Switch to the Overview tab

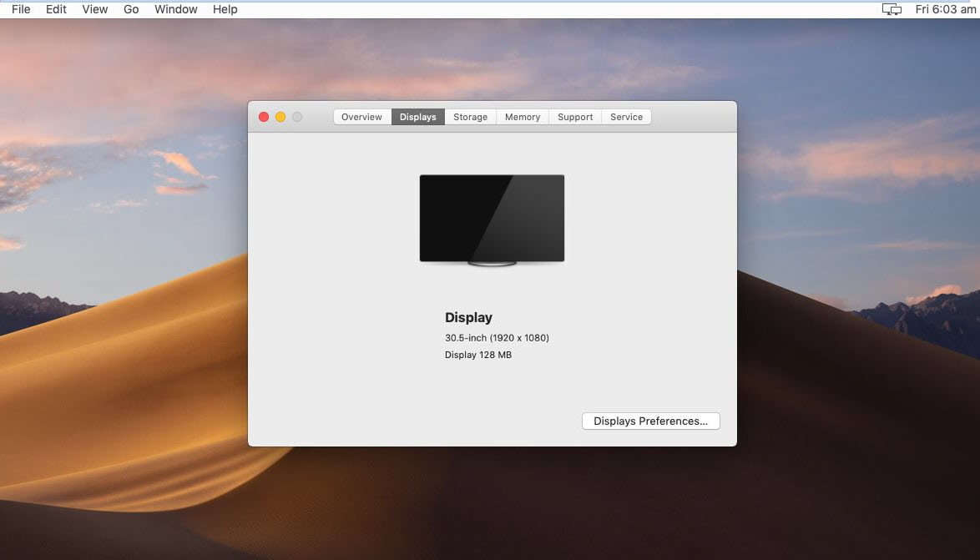[362, 117]
